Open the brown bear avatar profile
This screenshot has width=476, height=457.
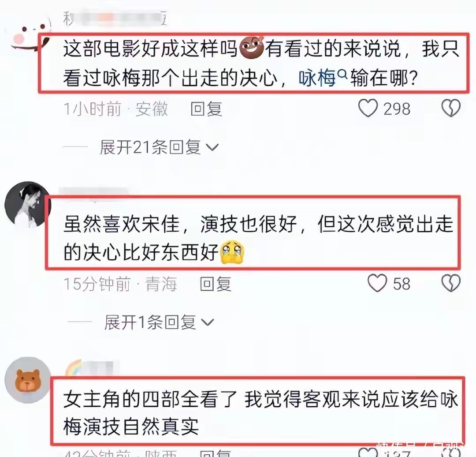pyautogui.click(x=28, y=380)
